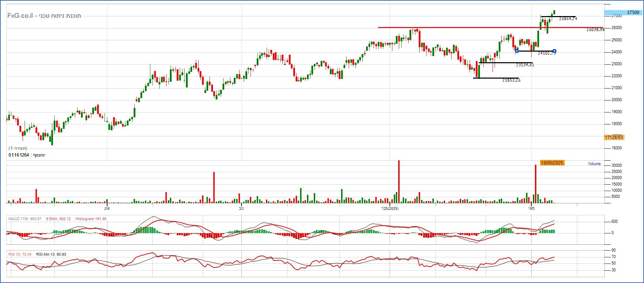Click the RSI-MA 13 legend label
The height and width of the screenshot is (283, 644).
pyautogui.click(x=51, y=254)
